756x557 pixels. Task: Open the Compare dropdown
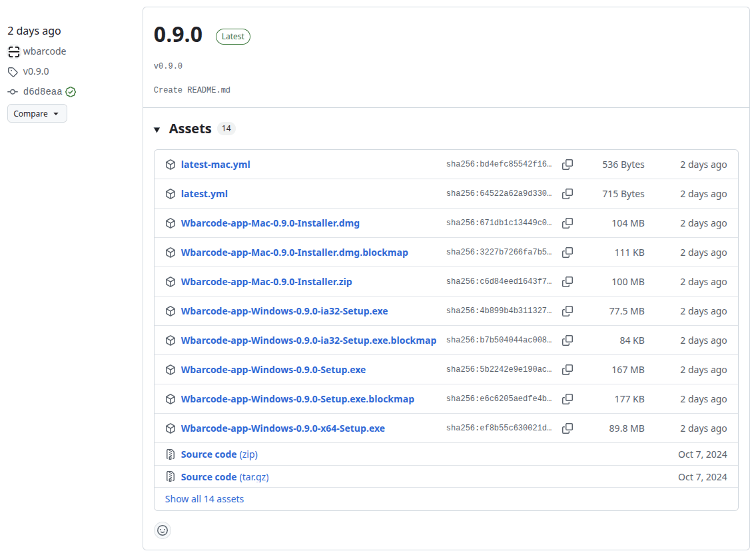point(37,113)
